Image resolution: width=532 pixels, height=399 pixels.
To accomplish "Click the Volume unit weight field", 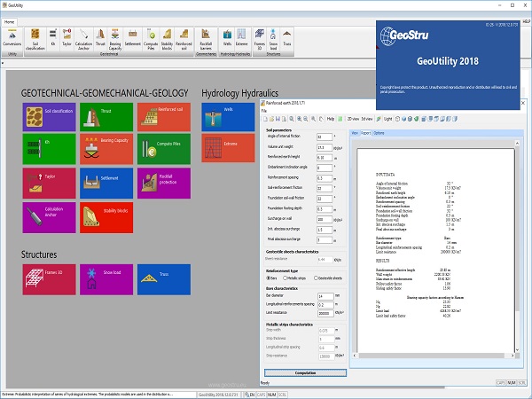I will [325, 147].
